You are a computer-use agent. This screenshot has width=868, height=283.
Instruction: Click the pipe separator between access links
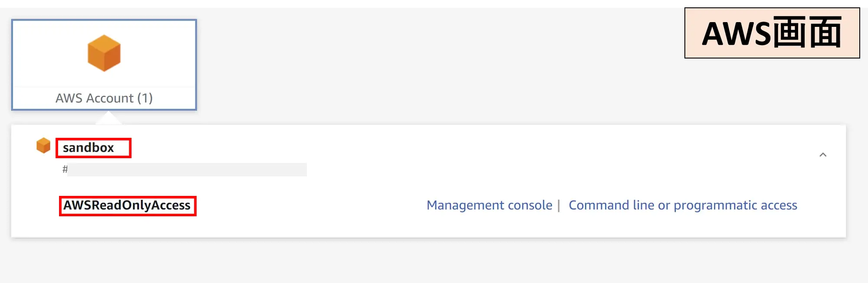coord(559,205)
